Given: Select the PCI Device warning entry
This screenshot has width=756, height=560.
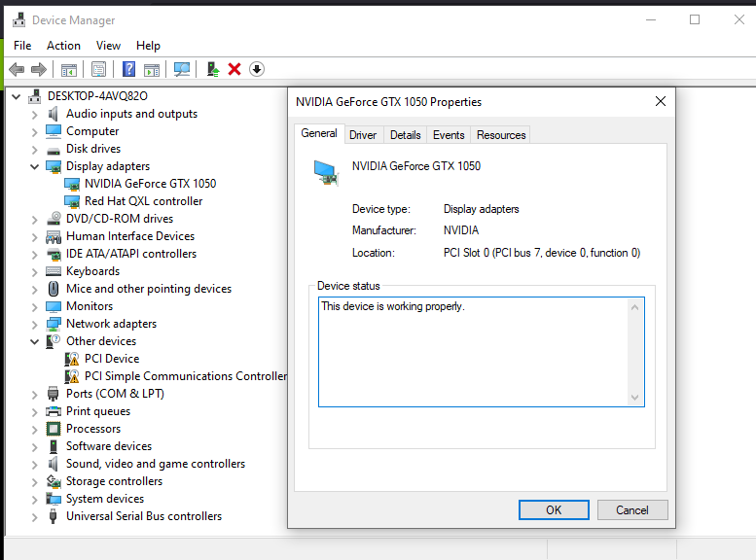Looking at the screenshot, I should tap(112, 359).
